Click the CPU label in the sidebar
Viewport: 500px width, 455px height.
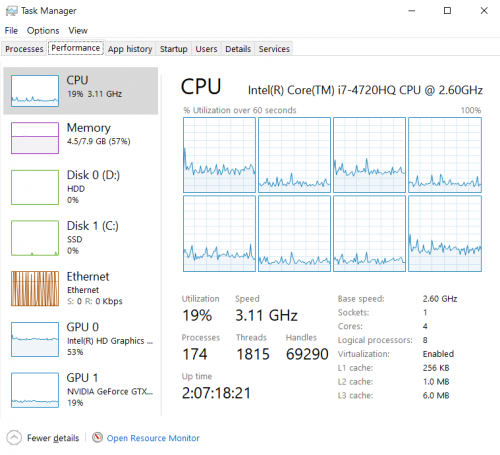(77, 80)
